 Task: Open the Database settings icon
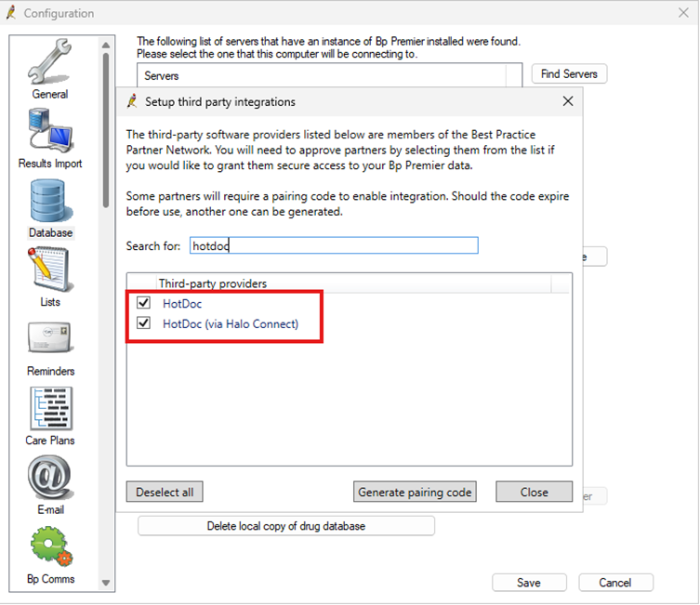tap(50, 202)
